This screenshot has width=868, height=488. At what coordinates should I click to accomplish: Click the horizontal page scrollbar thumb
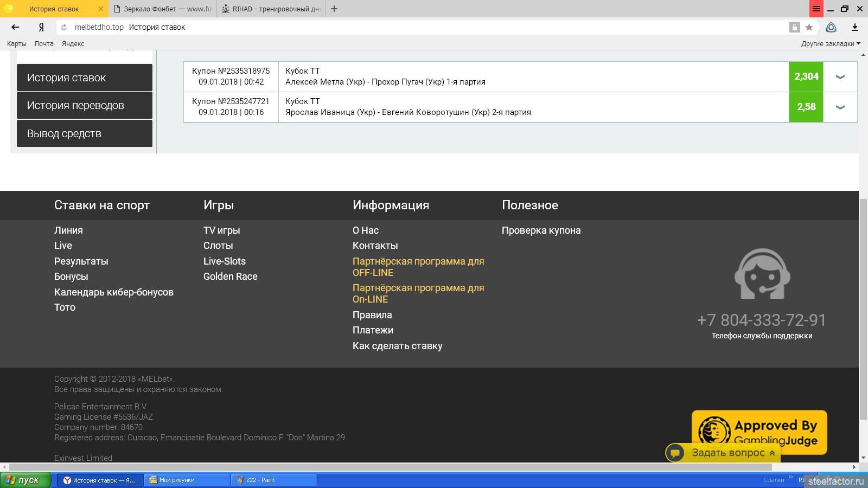391,467
